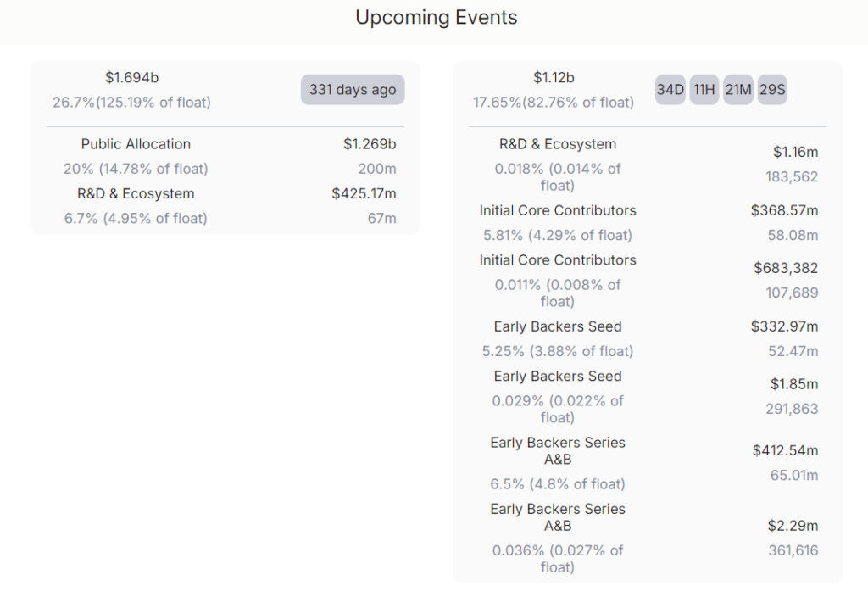Viewport: 868px width, 597px height.
Task: Click the 11H countdown badge
Action: click(704, 90)
